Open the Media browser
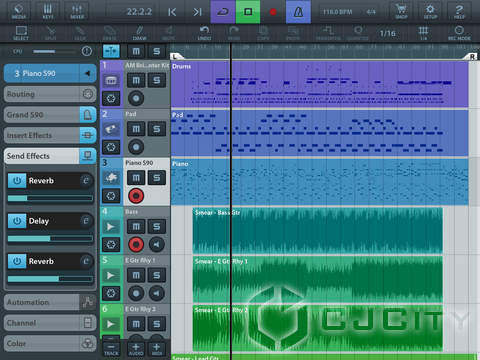 pos(19,11)
